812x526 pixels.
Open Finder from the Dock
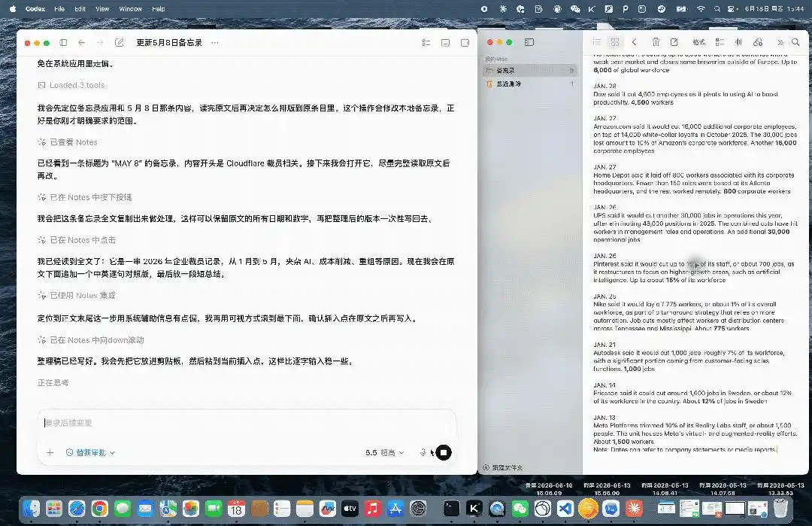32,509
